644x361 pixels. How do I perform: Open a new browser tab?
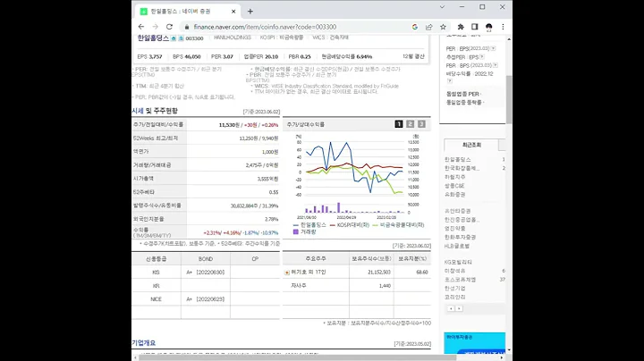(250, 12)
